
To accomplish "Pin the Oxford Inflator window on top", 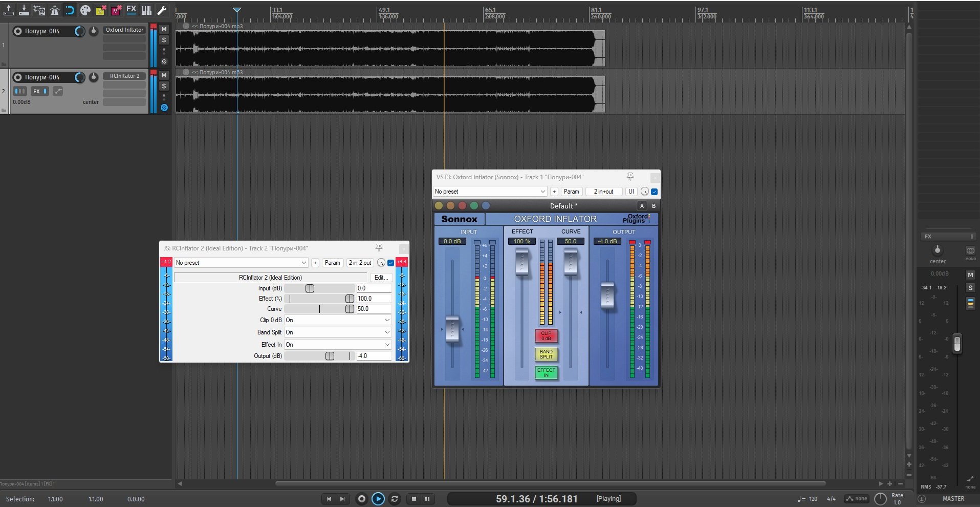I will [630, 177].
